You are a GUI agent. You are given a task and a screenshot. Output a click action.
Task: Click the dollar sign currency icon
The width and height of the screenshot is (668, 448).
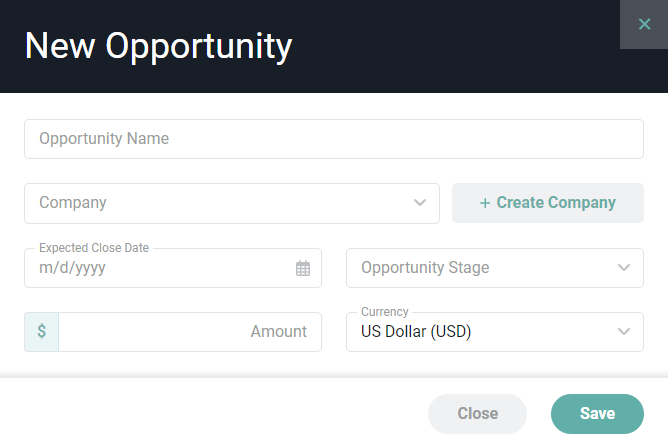tap(41, 332)
